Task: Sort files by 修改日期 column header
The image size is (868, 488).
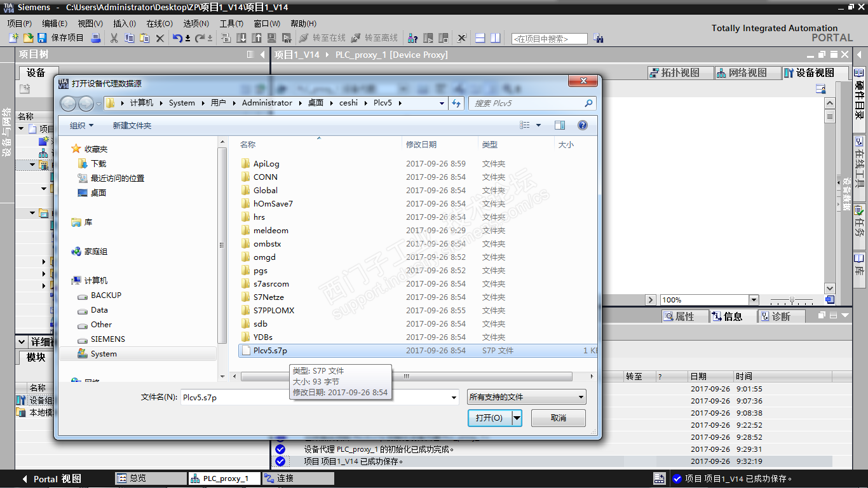Action: point(440,144)
